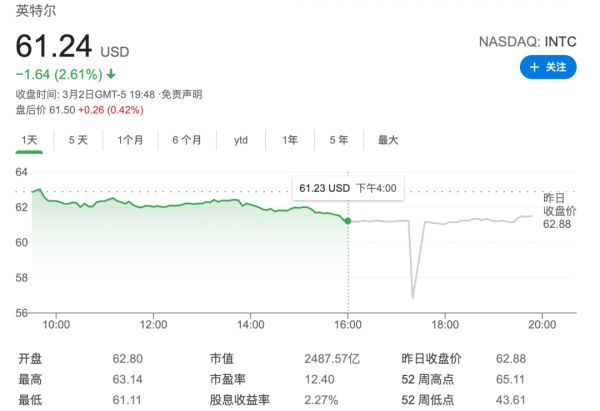This screenshot has width=600, height=411.
Task: Click the 52 周高点 value 65.11
Action: 511,379
